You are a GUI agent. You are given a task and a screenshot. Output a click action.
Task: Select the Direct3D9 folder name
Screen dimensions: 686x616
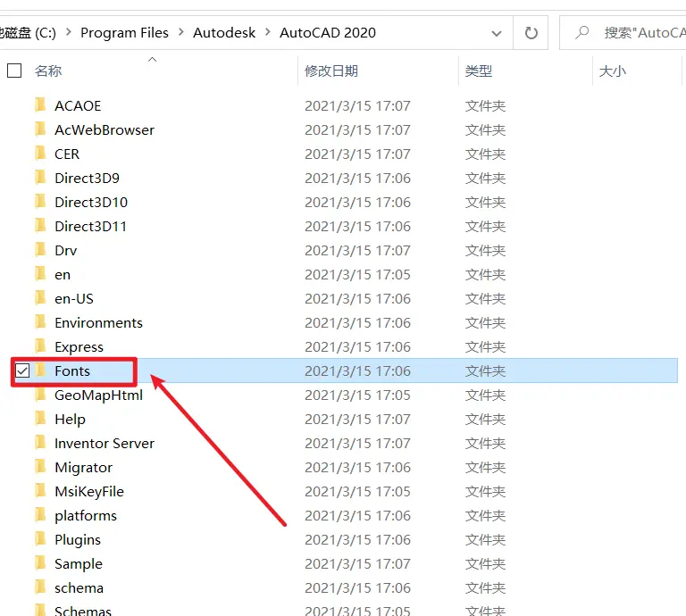[87, 178]
